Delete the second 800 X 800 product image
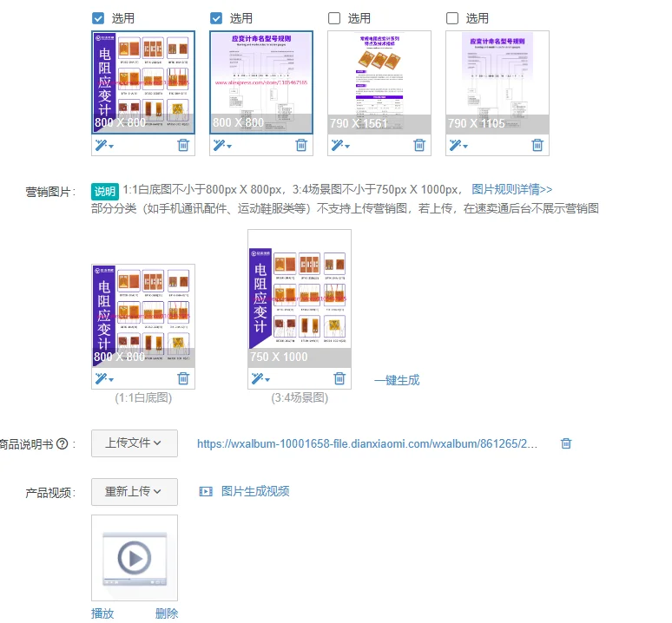Screen dimensions: 672x623 [301, 145]
